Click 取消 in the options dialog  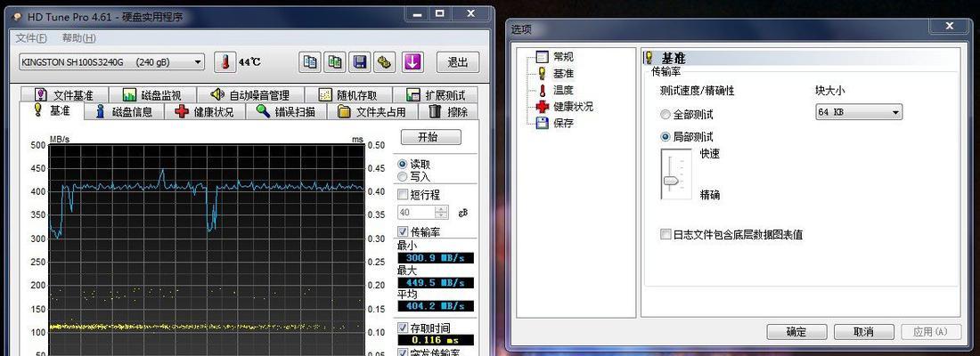tap(863, 332)
